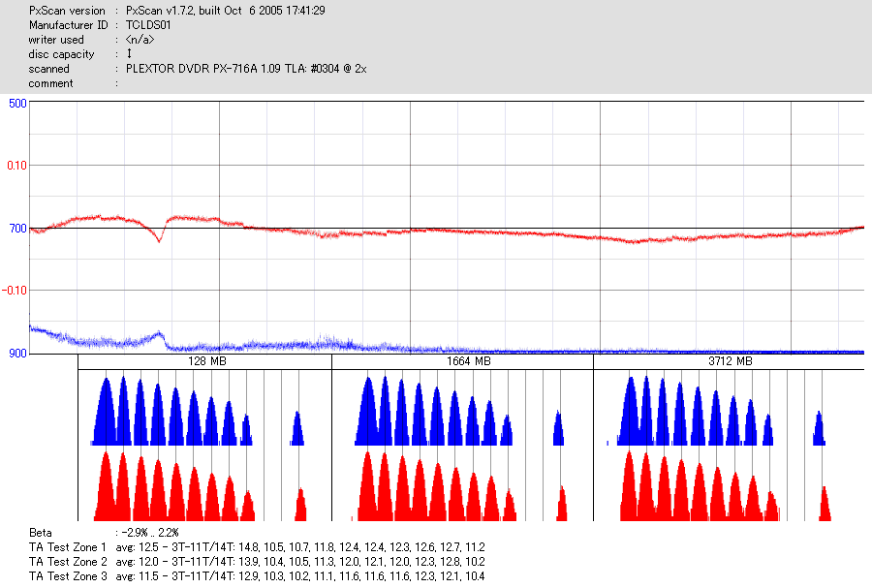Click the disc capacity label

pyautogui.click(x=61, y=54)
